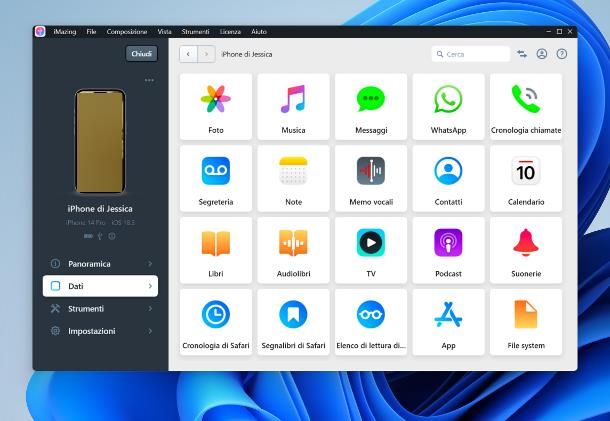Open the Libri tile

[x=216, y=250]
